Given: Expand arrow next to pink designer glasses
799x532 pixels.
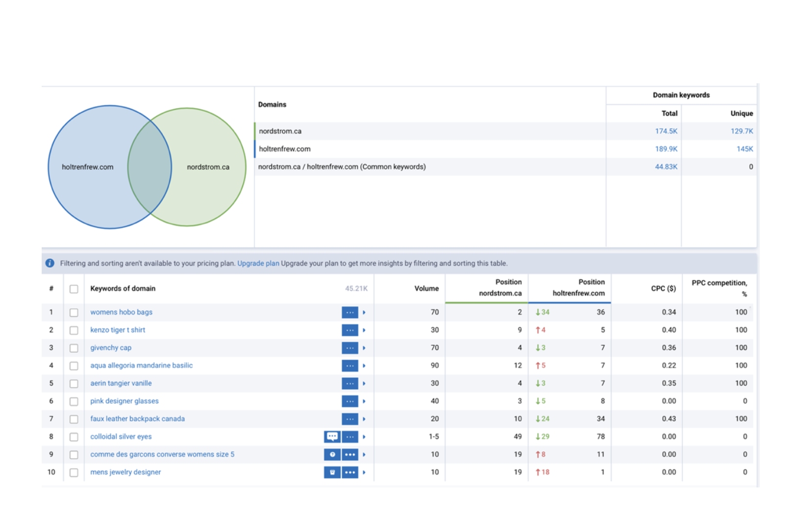Looking at the screenshot, I should 364,401.
